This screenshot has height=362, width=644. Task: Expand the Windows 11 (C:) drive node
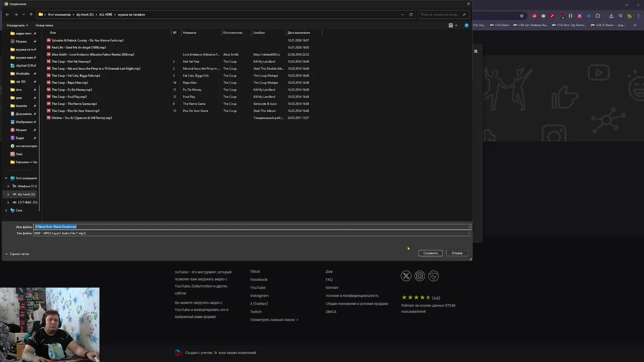point(8,186)
